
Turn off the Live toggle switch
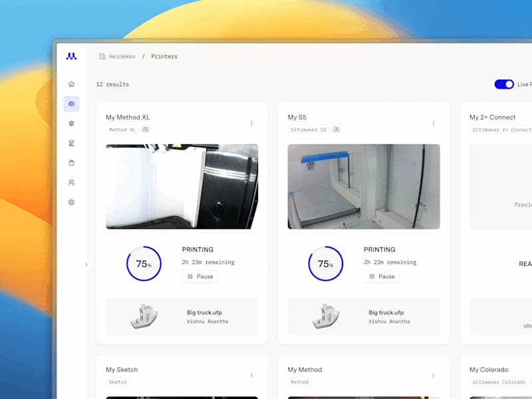tap(504, 84)
